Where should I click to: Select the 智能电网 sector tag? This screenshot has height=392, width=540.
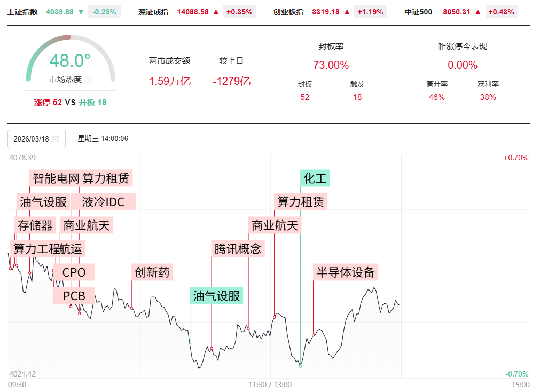point(56,178)
